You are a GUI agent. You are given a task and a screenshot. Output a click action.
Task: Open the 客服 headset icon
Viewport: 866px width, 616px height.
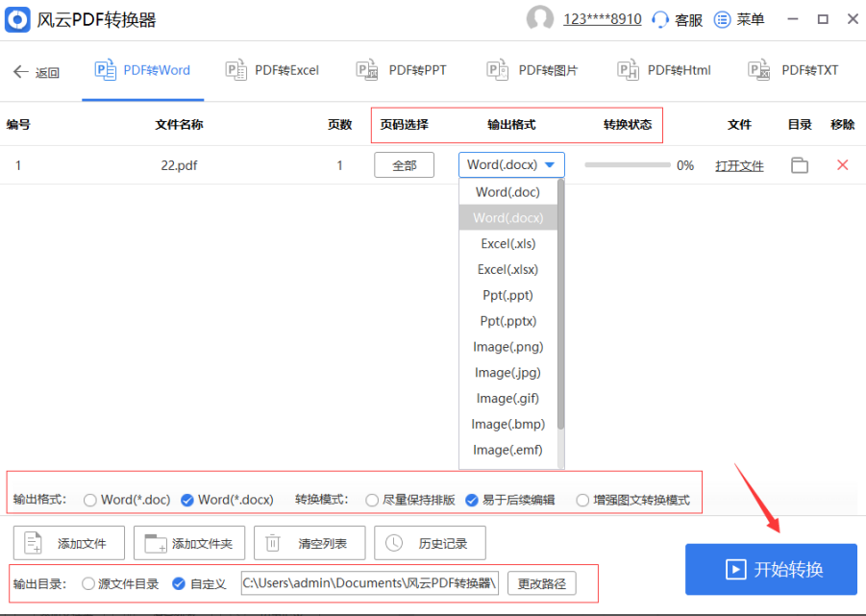[x=660, y=20]
